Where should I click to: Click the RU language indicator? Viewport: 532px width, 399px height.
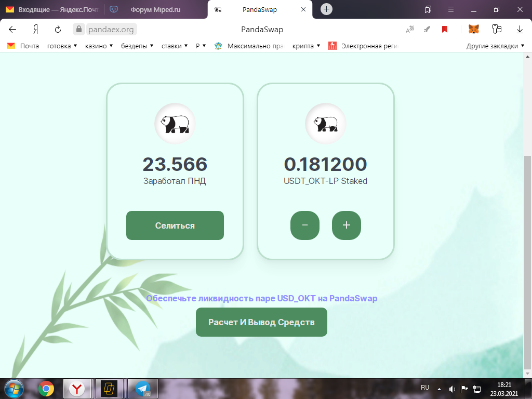coord(425,387)
